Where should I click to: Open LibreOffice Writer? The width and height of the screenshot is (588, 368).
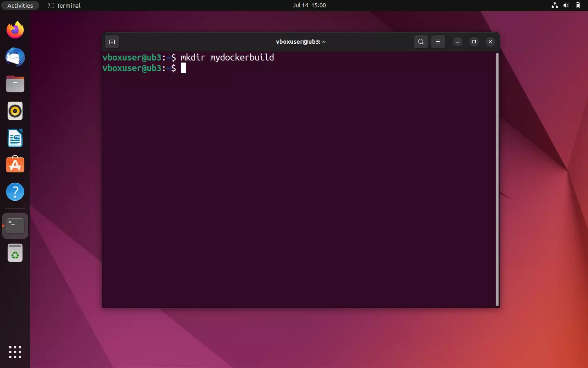[15, 138]
